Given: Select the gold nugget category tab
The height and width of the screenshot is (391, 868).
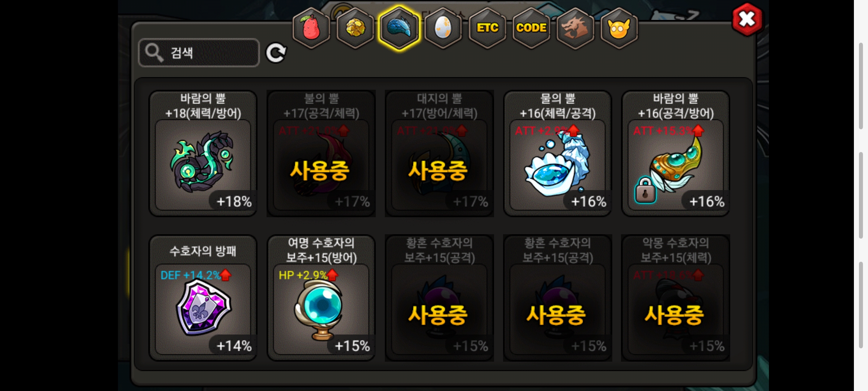Looking at the screenshot, I should click(x=355, y=28).
